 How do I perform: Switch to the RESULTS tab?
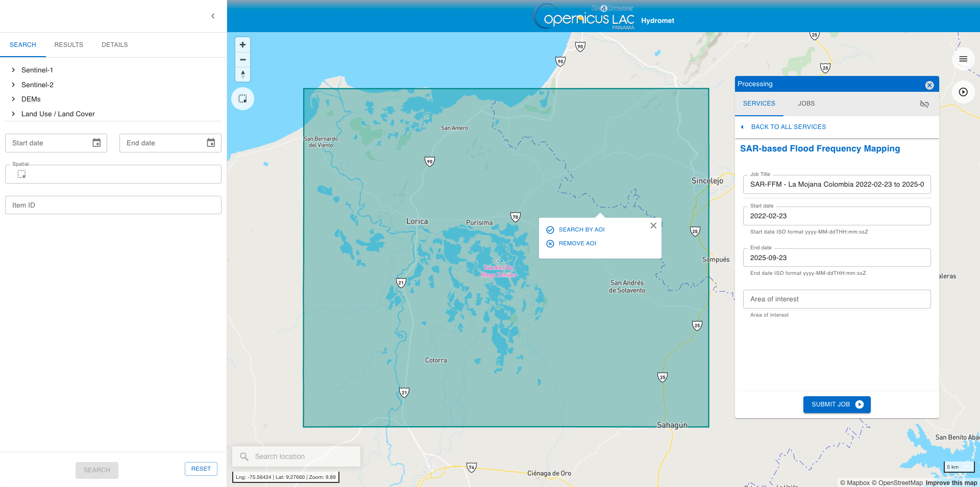click(68, 45)
